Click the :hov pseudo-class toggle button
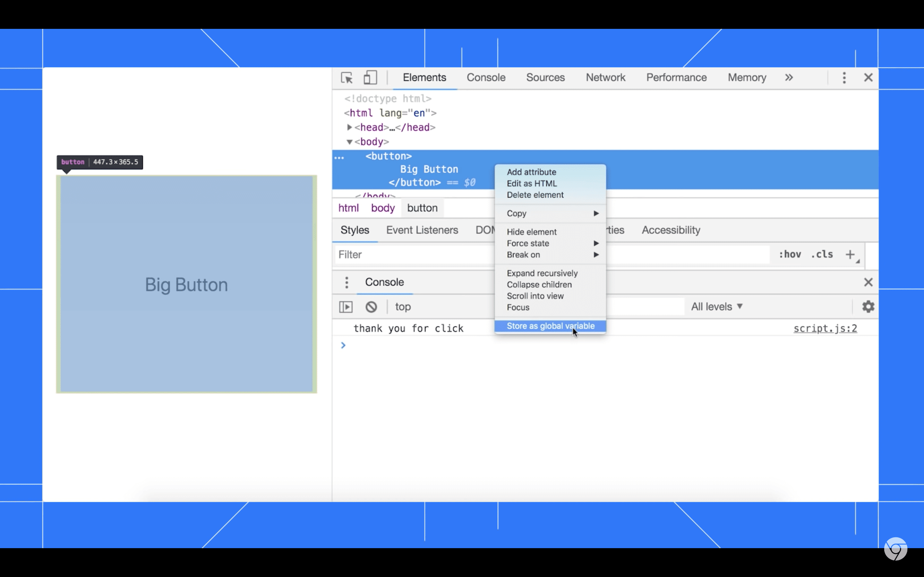The width and height of the screenshot is (924, 577). 789,254
